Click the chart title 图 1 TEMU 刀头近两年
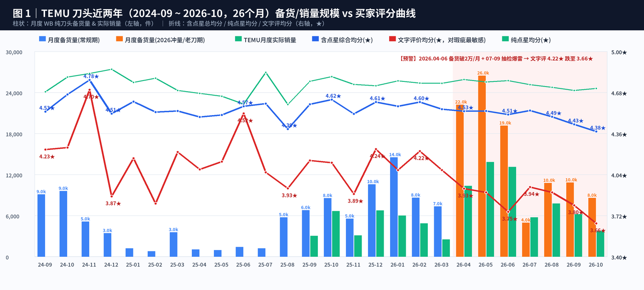 [215, 13]
